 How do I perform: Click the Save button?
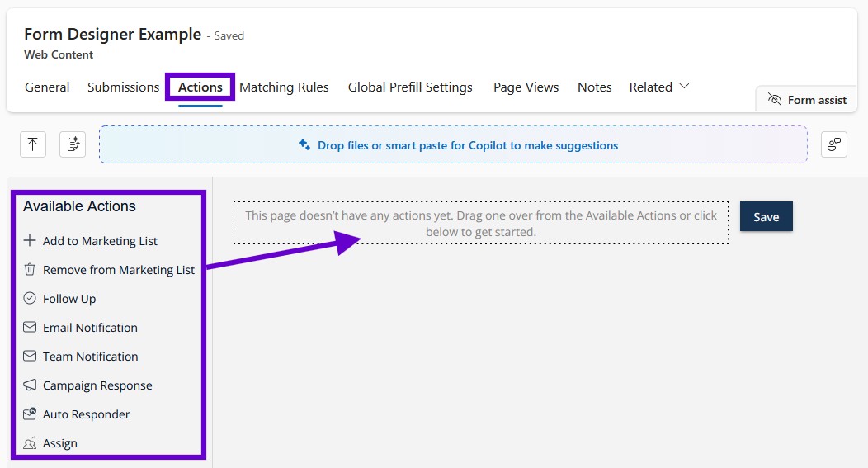[x=767, y=216]
